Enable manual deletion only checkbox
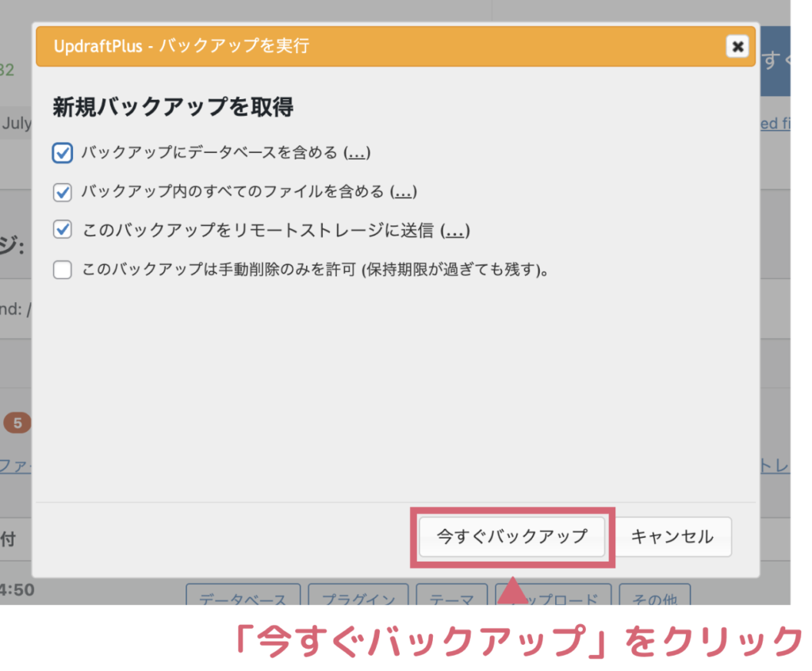812x671 pixels. coord(62,270)
